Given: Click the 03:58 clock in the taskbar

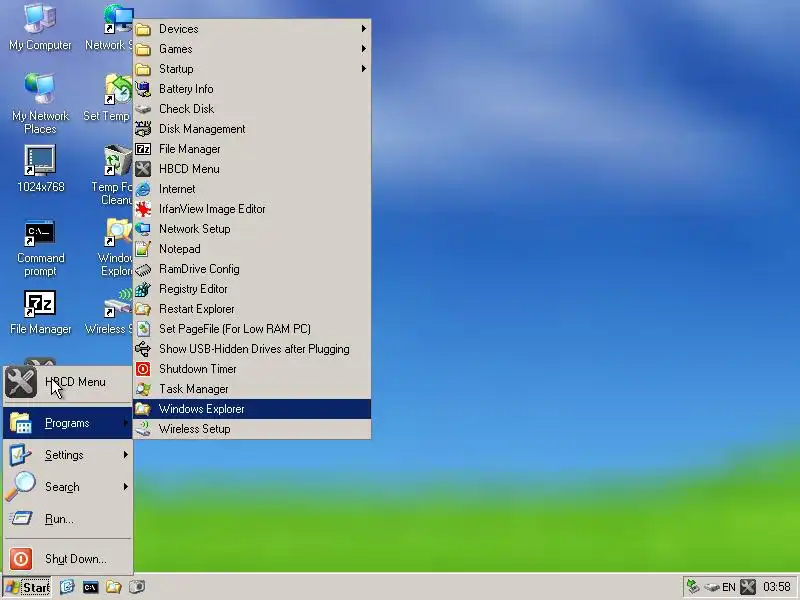Looking at the screenshot, I should pyautogui.click(x=777, y=587).
